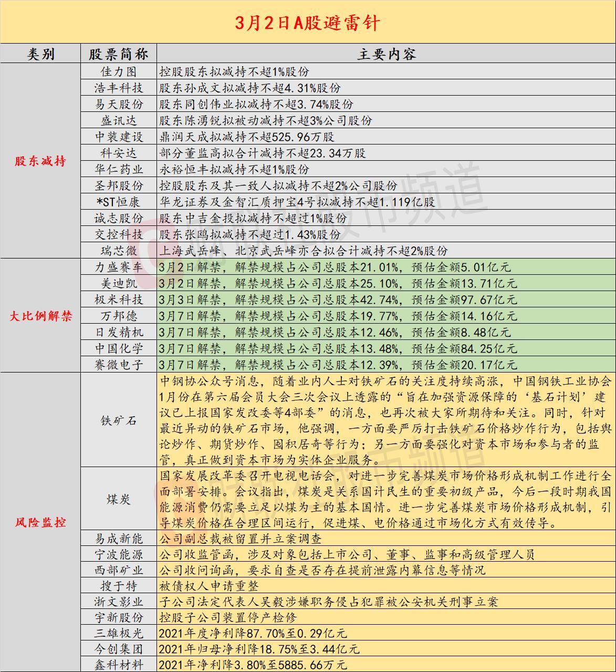The image size is (616, 672).
Task: Select stock name '诚志股份'
Action: click(x=119, y=218)
